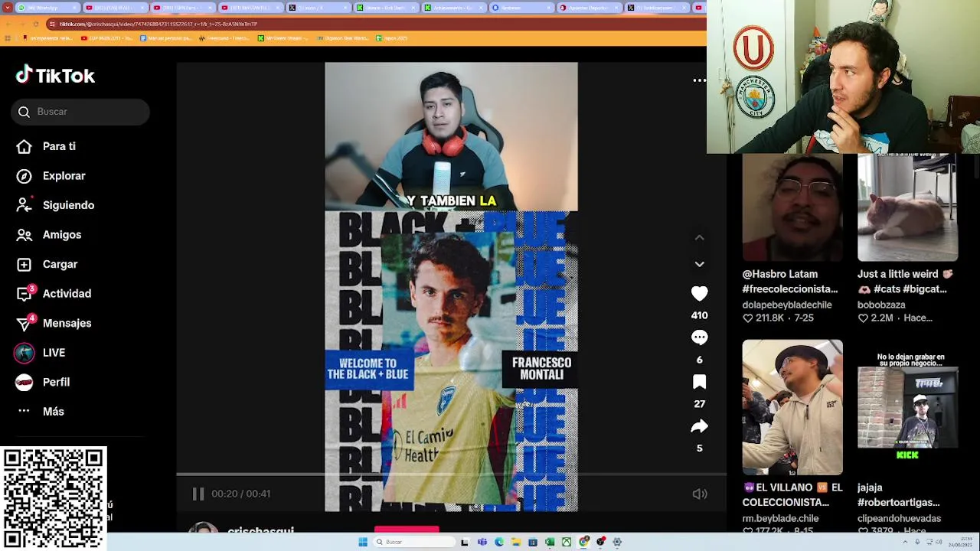The image size is (980, 551).
Task: Toggle mute with the speaker icon
Action: (x=699, y=494)
